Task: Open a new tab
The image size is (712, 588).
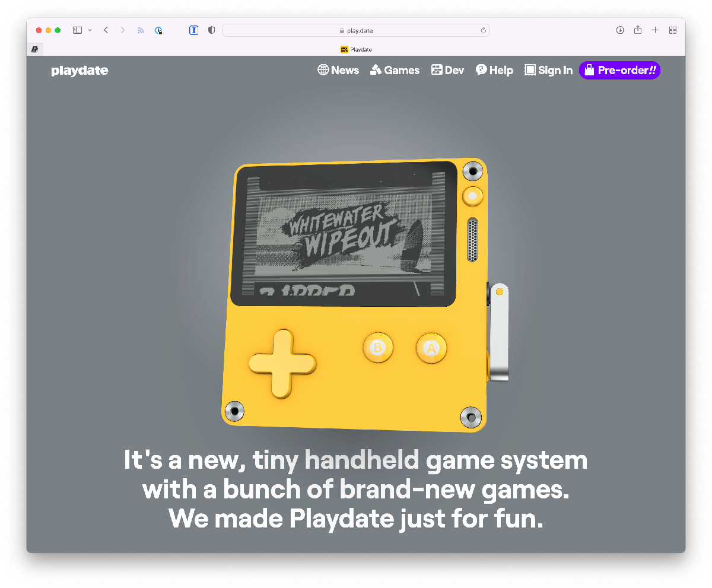Action: click(655, 30)
